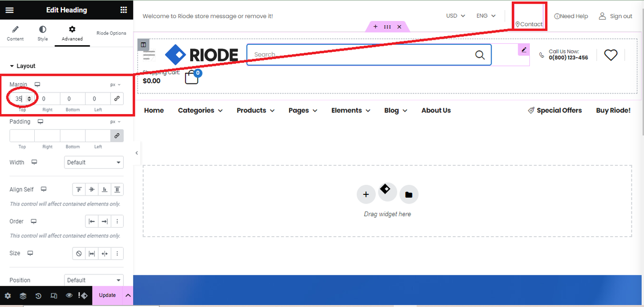Set Size to shrink
Image resolution: width=644 pixels, height=307 pixels.
pyautogui.click(x=105, y=253)
